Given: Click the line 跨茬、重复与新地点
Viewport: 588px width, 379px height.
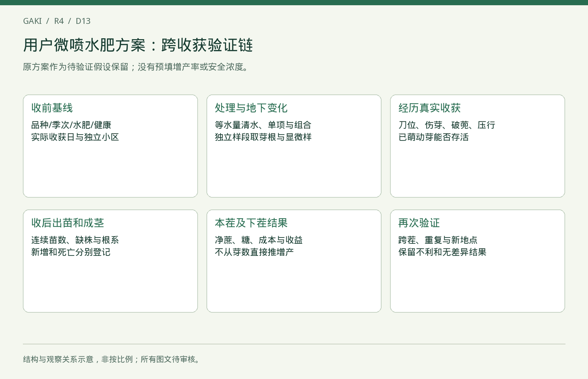Looking at the screenshot, I should point(438,240).
